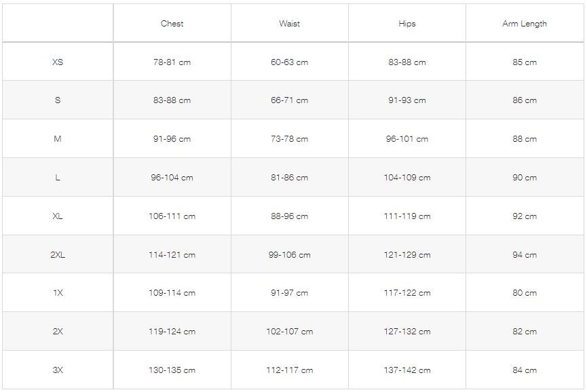The width and height of the screenshot is (587, 392).
Task: Select the Arm Length column header
Action: pos(525,24)
